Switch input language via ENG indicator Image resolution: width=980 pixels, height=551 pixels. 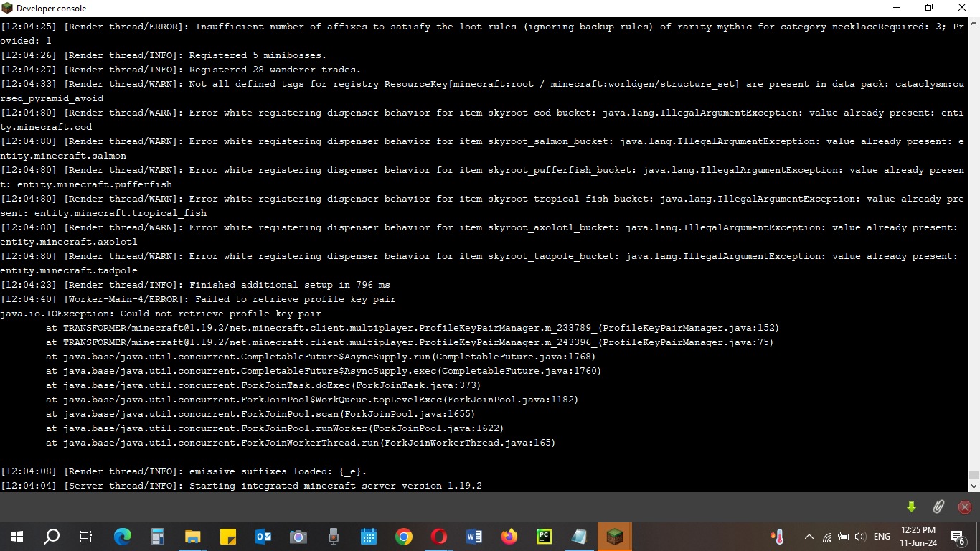click(x=882, y=537)
